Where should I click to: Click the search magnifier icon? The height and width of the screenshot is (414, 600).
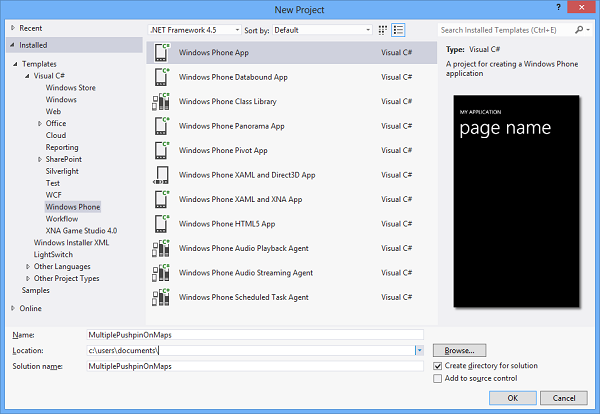(579, 29)
